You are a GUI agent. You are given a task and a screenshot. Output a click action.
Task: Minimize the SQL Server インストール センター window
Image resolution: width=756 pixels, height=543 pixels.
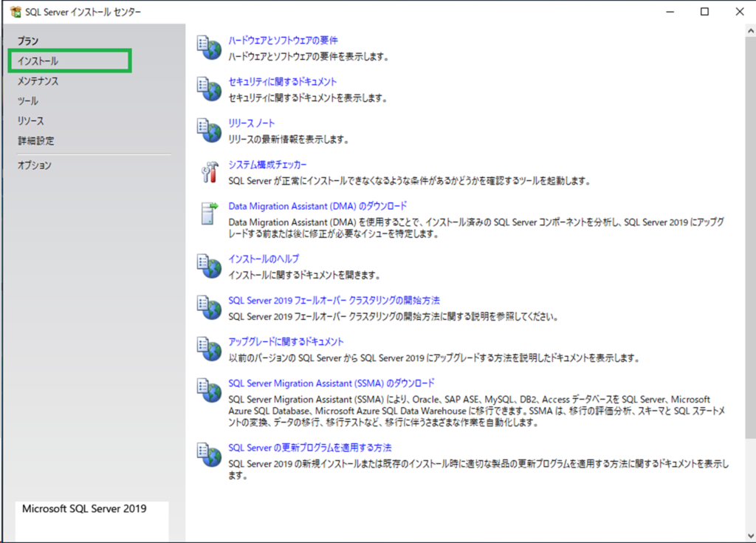670,12
